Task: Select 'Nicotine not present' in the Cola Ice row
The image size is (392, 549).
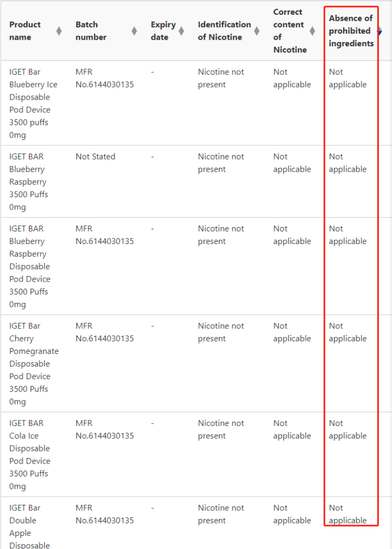Action: click(221, 429)
